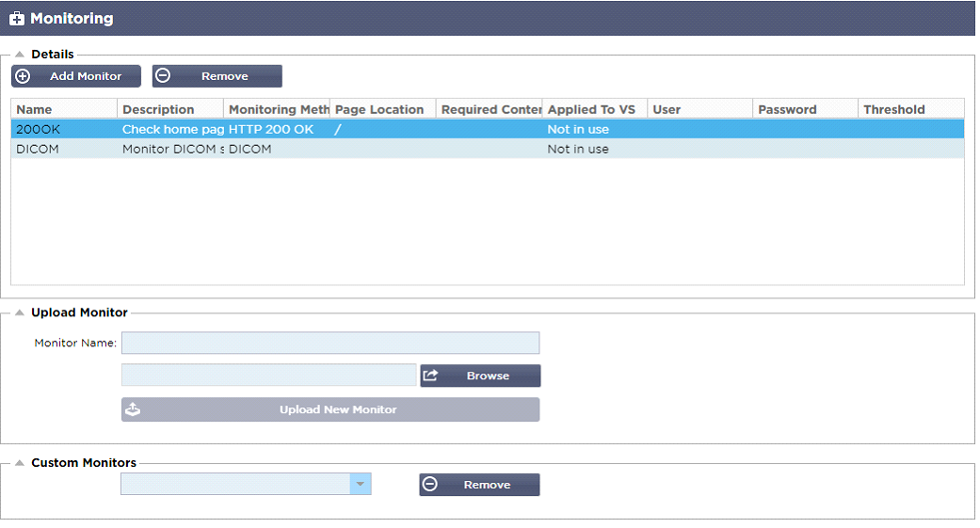Click the upload icon on Upload New Monitor
980x528 pixels.
133,409
